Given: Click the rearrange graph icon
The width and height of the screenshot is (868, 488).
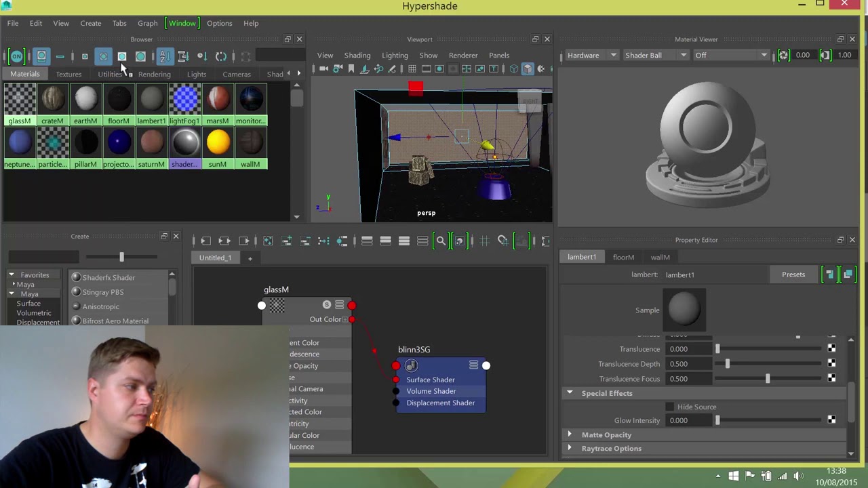Looking at the screenshot, I should [x=323, y=241].
